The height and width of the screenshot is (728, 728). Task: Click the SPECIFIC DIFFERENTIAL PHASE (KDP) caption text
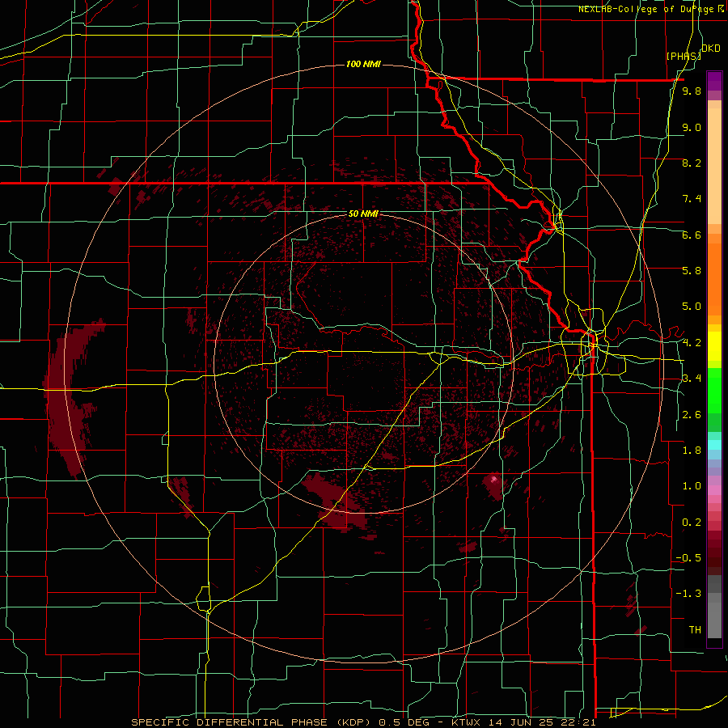[253, 722]
